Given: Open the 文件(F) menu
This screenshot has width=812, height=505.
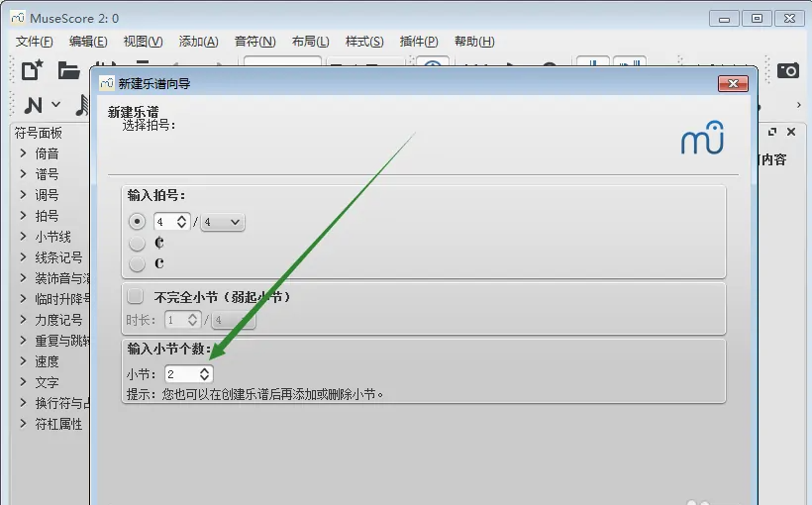Looking at the screenshot, I should pos(35,42).
